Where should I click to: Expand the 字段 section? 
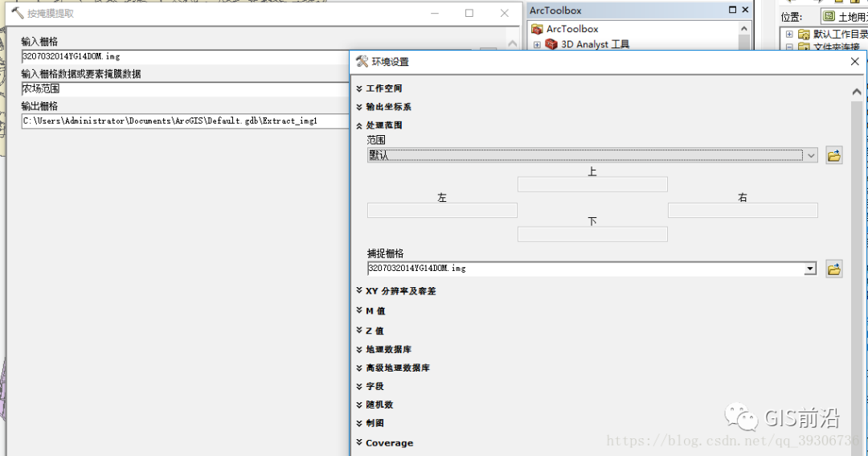tap(359, 386)
